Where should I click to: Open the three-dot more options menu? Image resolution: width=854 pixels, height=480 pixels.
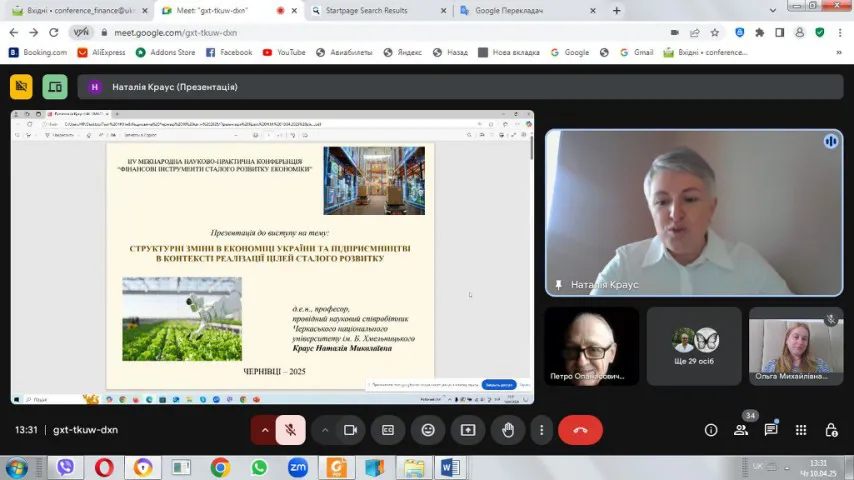click(541, 430)
